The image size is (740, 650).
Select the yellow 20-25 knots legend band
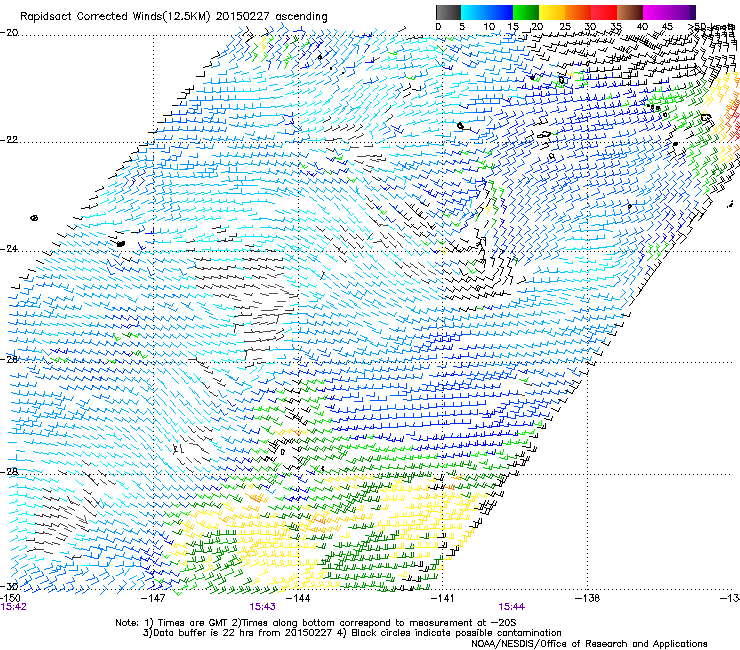[x=552, y=12]
